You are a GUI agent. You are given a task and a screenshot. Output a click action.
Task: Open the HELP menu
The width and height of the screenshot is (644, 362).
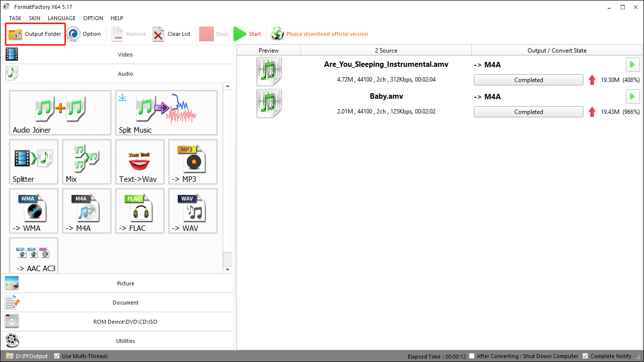[117, 18]
